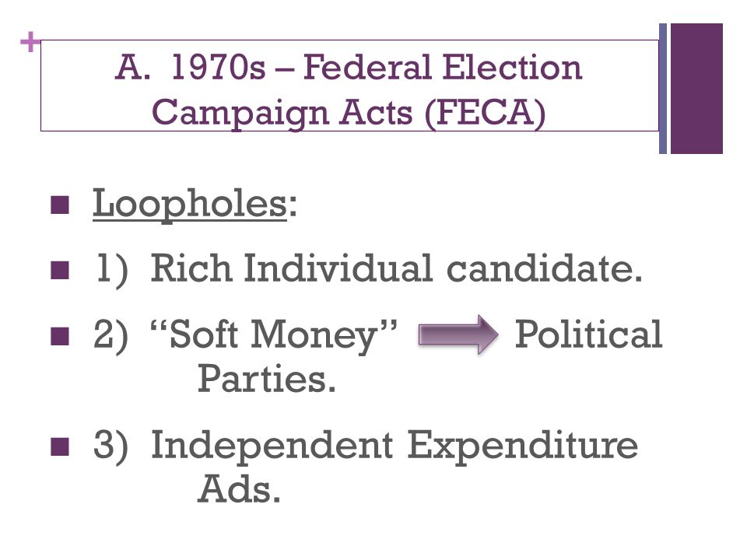
Task: Click the thin blue-gray vertical bar
Action: [663, 89]
